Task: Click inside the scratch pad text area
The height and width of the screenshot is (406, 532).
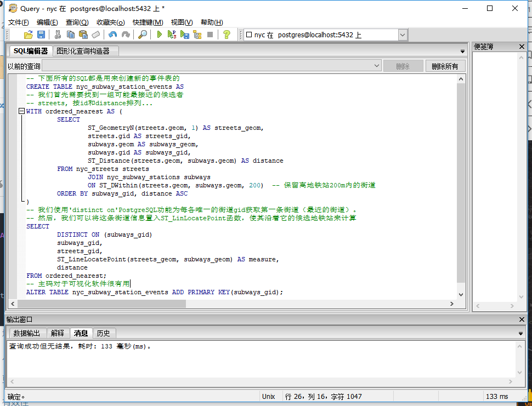Action: point(495,176)
